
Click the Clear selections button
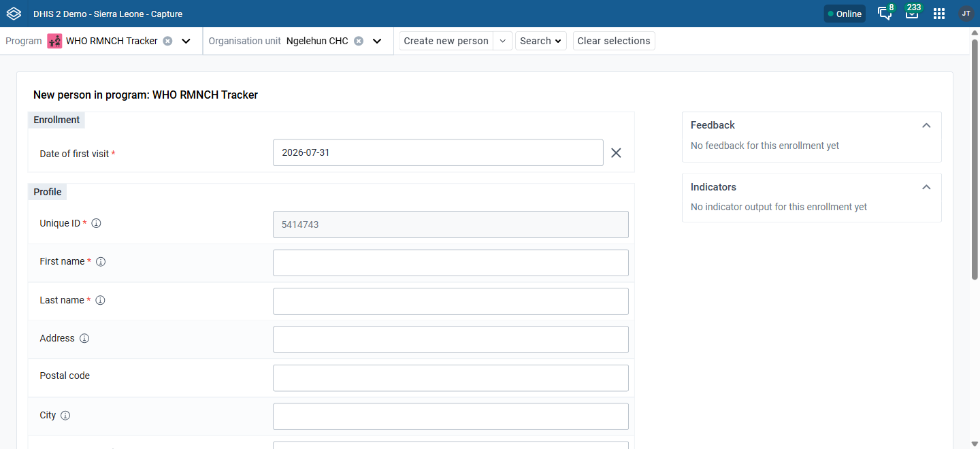(x=614, y=41)
